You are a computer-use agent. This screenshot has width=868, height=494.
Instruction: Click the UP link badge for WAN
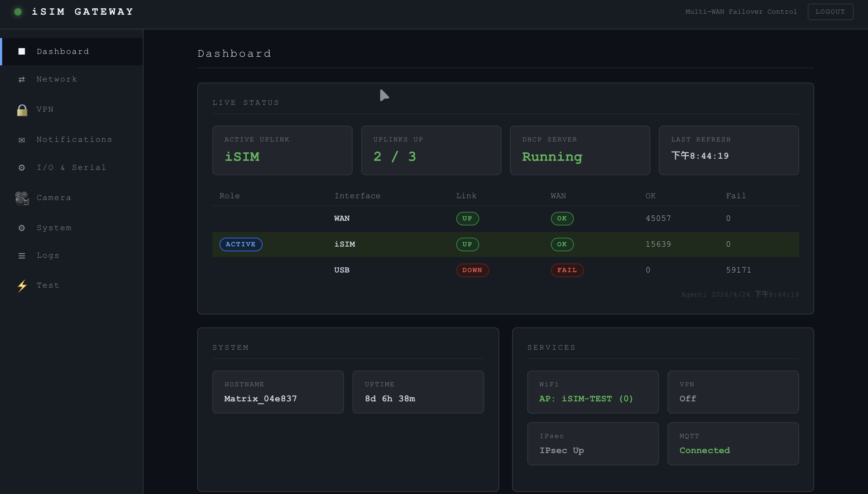click(467, 218)
